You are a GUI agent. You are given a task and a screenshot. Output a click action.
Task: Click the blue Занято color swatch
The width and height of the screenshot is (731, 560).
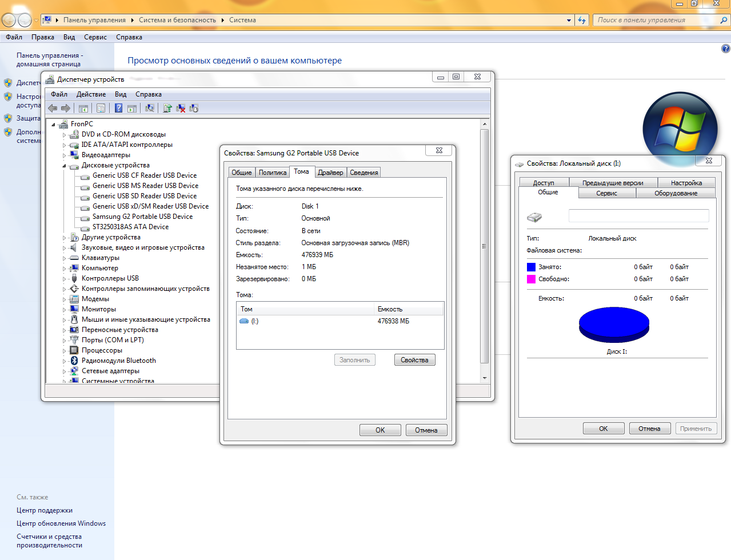[x=531, y=267]
